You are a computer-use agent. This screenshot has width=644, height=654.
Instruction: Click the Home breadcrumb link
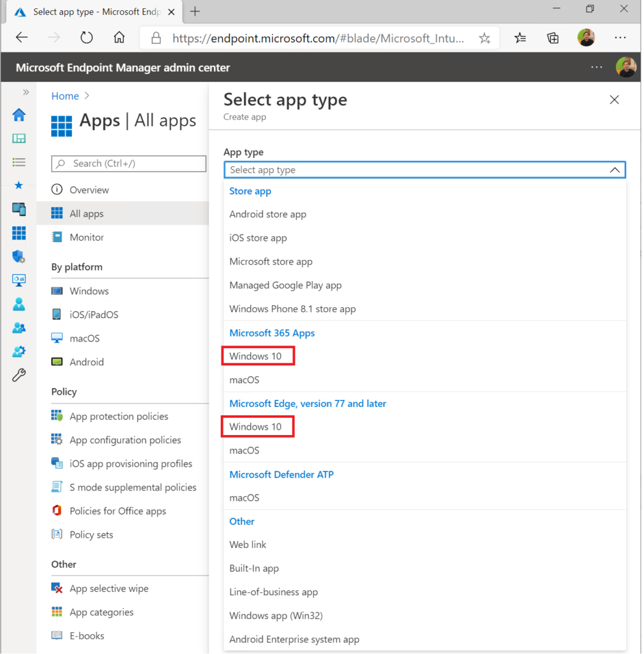(x=65, y=96)
